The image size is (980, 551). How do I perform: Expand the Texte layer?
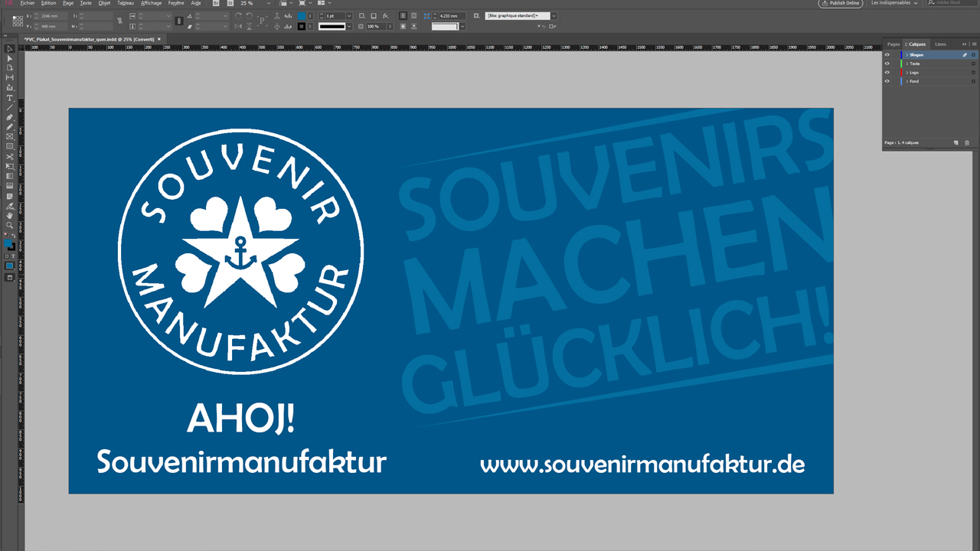pos(906,64)
